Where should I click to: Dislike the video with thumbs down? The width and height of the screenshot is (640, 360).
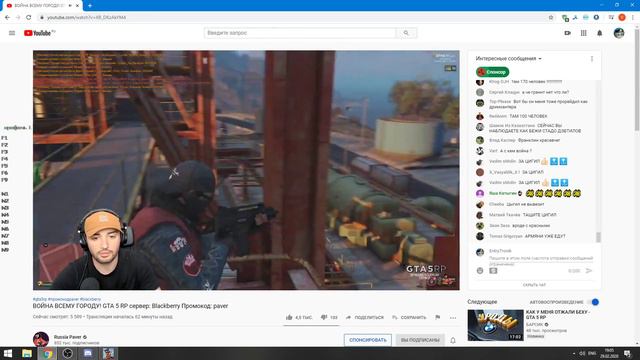click(329, 317)
